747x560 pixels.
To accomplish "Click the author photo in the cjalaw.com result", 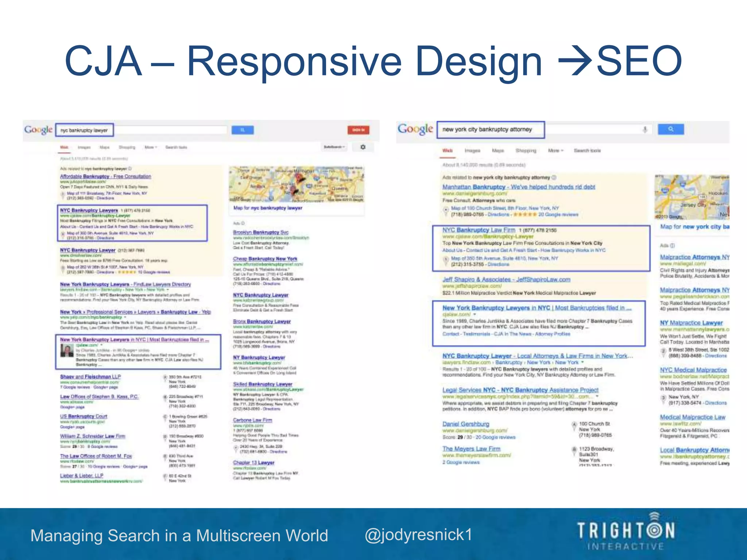I will [x=67, y=350].
